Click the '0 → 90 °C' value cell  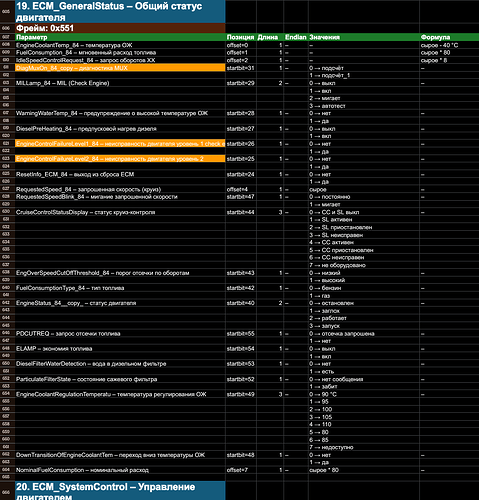click(x=364, y=394)
